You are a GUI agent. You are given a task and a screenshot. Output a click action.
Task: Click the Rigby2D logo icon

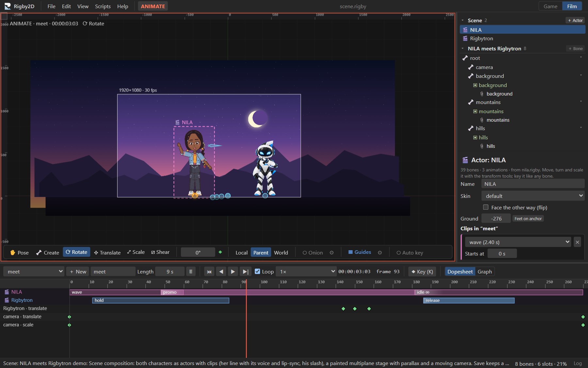8,6
